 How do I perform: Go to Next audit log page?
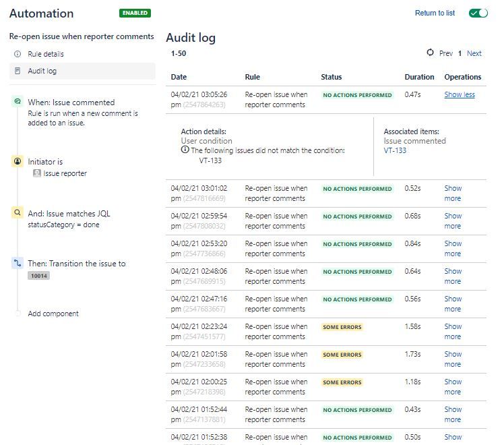pyautogui.click(x=474, y=53)
